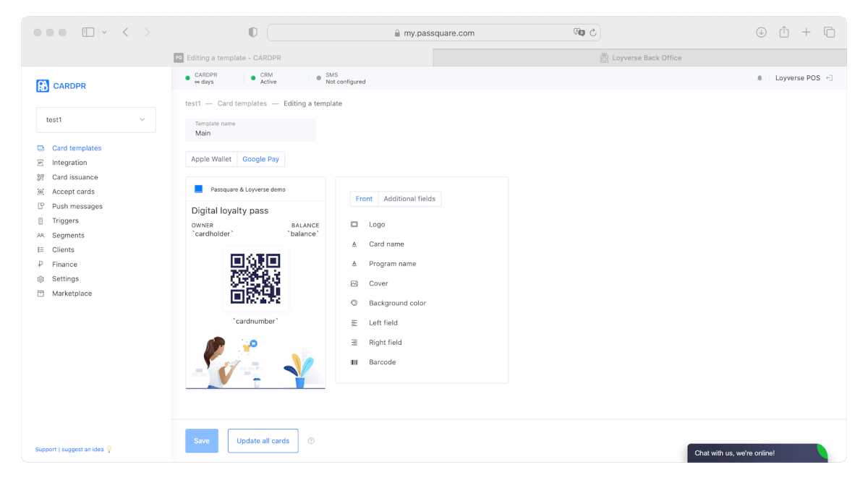Click the Push messages sidebar icon
Screen dimensions: 868x488
coord(41,206)
